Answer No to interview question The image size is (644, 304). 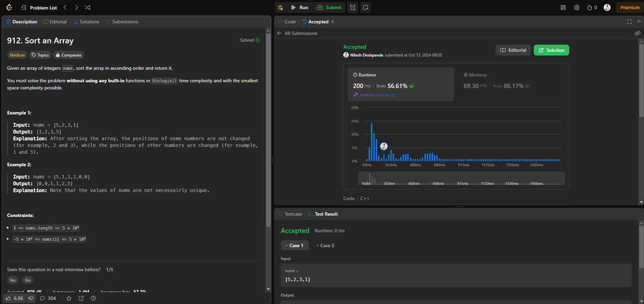pyautogui.click(x=27, y=280)
